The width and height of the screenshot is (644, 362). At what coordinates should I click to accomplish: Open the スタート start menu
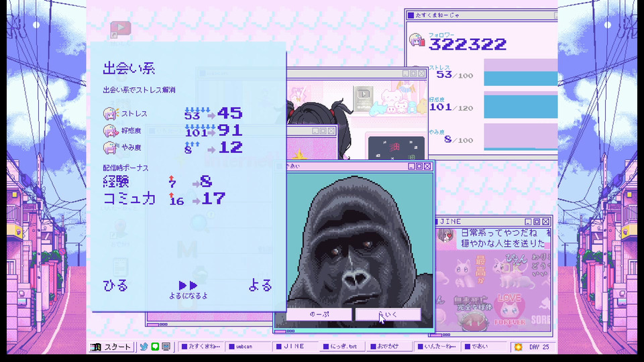[112, 347]
